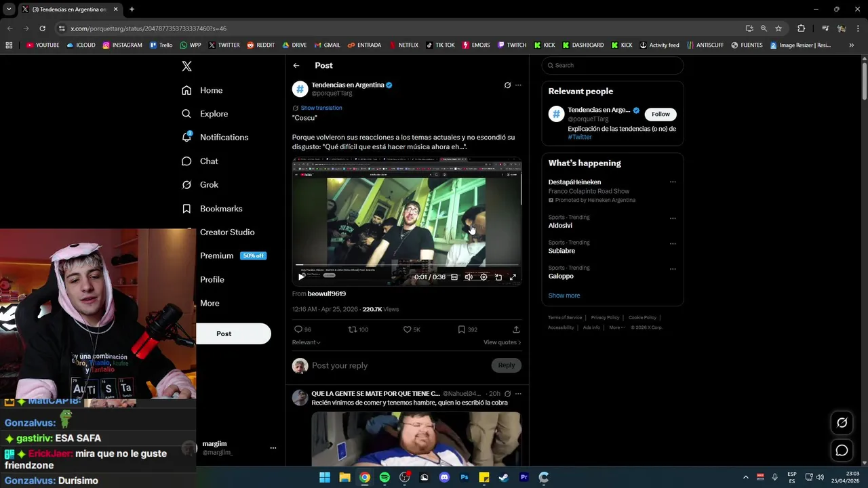Open Chat in X sidebar

pos(200,161)
